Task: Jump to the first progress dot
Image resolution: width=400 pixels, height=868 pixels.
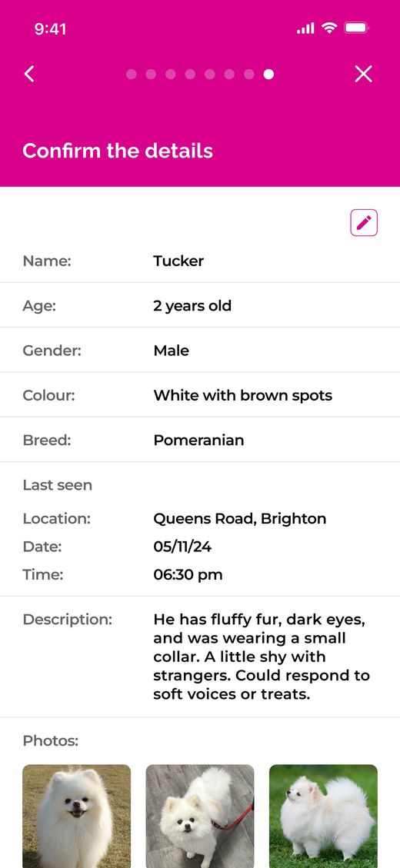Action: pyautogui.click(x=132, y=74)
